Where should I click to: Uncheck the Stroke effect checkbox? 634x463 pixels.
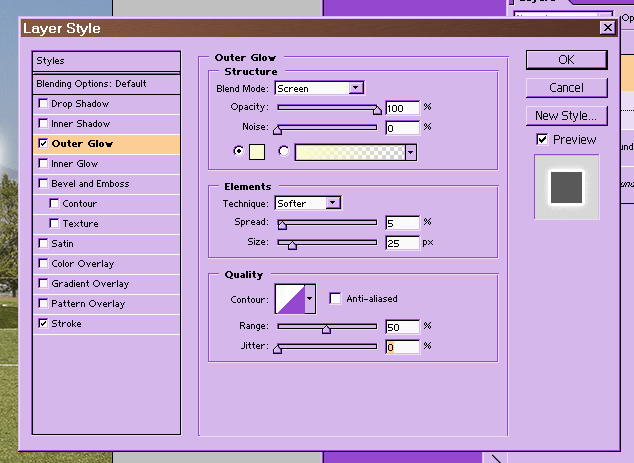[42, 324]
